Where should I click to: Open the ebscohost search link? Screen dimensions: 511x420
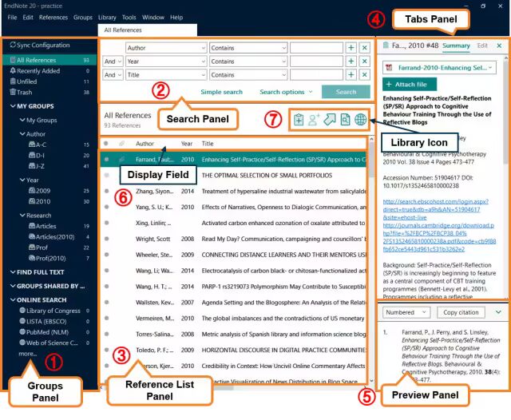click(435, 209)
